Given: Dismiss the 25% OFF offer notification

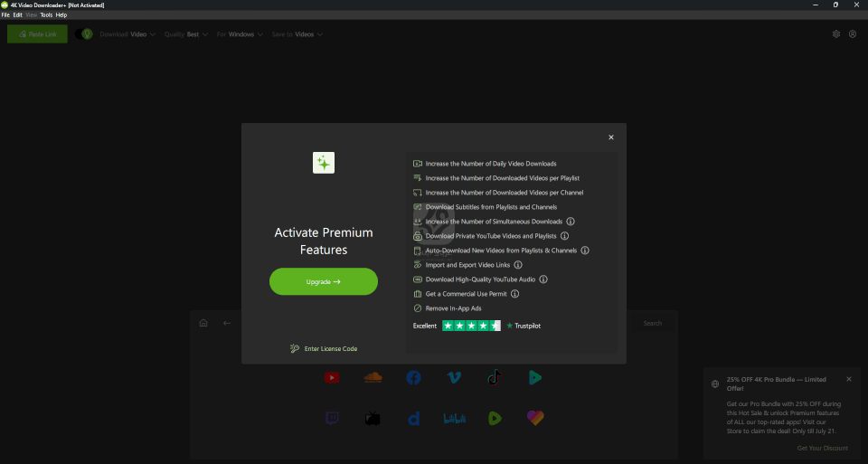Looking at the screenshot, I should tap(849, 379).
